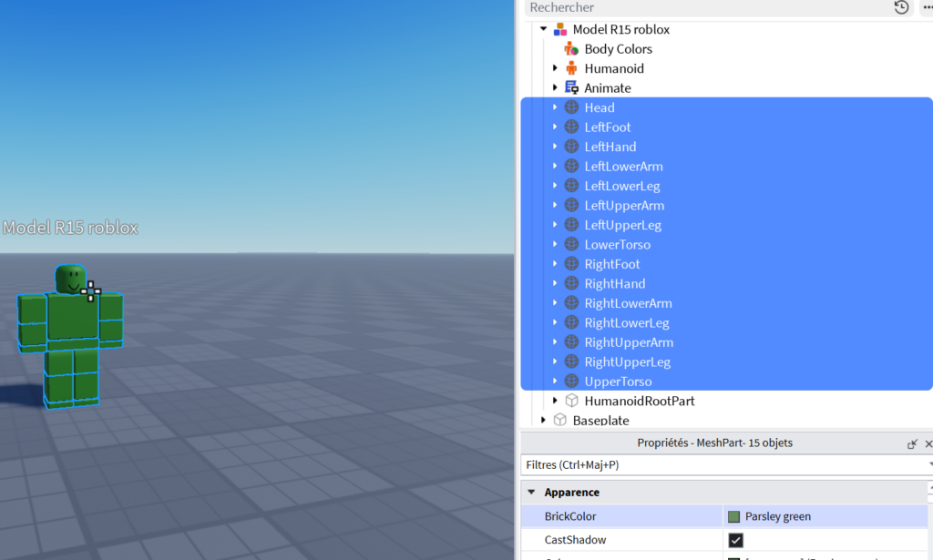The image size is (933, 560).
Task: Select the LeftLowerArm item in explorer
Action: [623, 167]
